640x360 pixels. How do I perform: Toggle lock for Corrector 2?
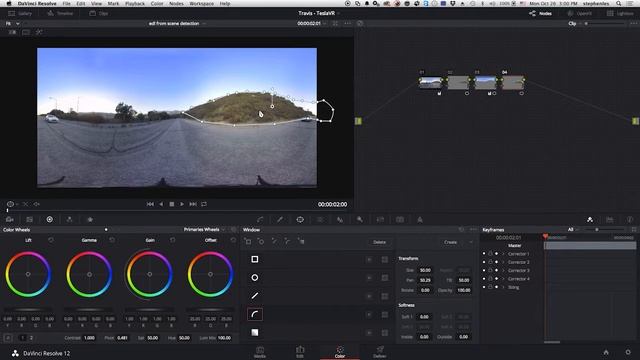point(490,262)
